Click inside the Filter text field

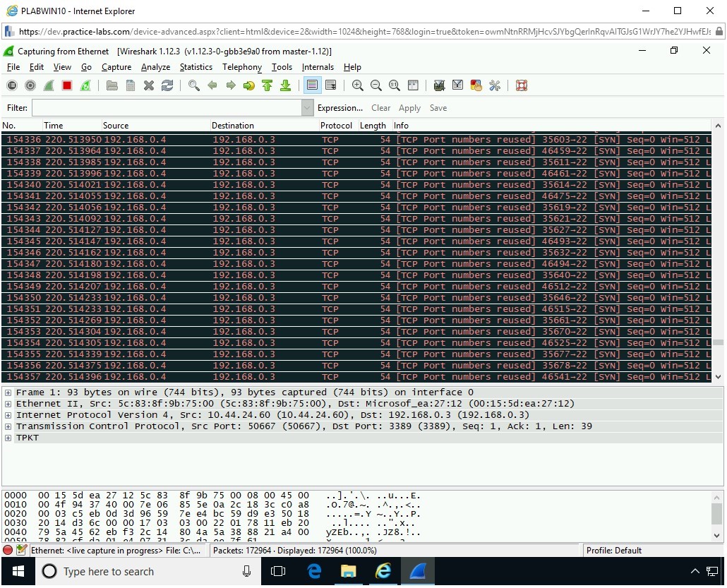tap(166, 108)
